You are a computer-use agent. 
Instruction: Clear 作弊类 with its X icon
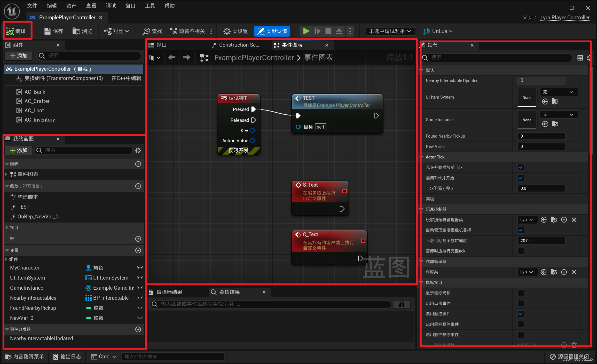coord(574,272)
